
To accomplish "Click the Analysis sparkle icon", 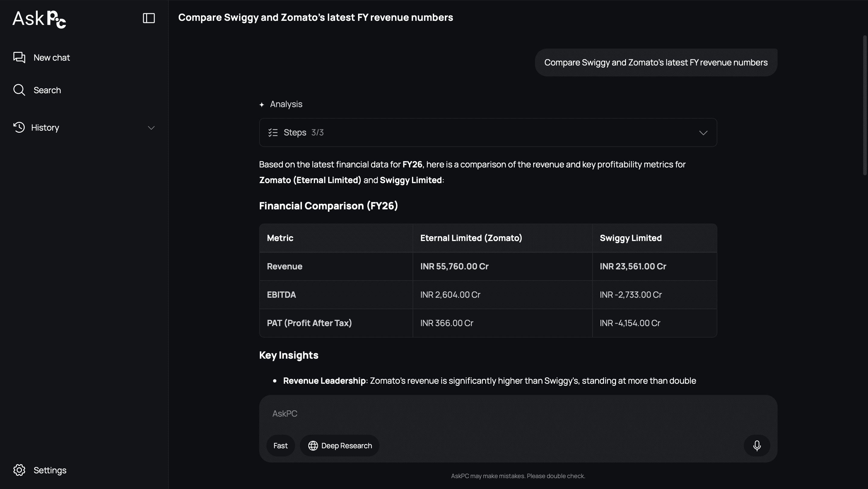I will (x=262, y=105).
